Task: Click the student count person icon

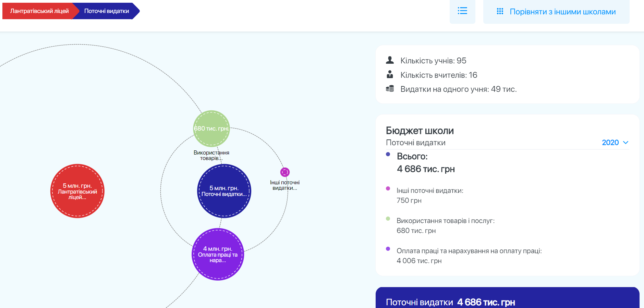Action: (x=390, y=60)
